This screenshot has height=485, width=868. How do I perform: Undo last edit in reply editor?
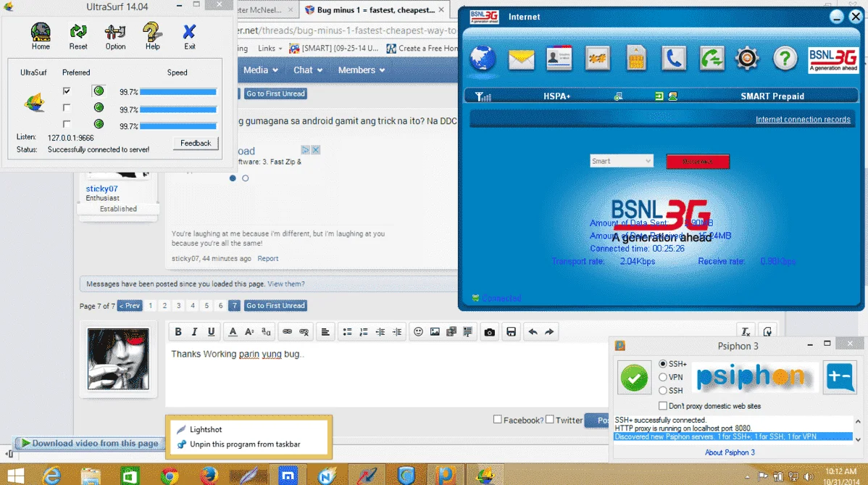533,331
